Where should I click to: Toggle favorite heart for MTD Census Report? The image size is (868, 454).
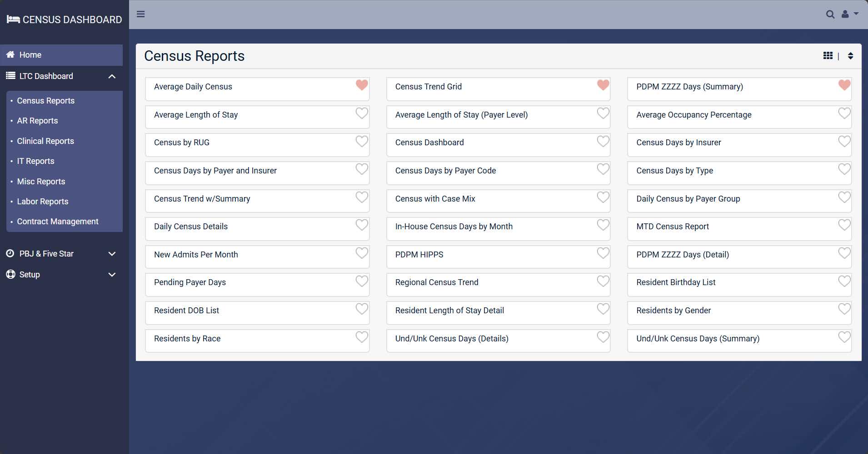click(844, 225)
